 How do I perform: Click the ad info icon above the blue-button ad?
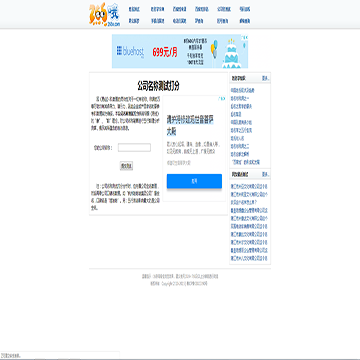(x=223, y=99)
